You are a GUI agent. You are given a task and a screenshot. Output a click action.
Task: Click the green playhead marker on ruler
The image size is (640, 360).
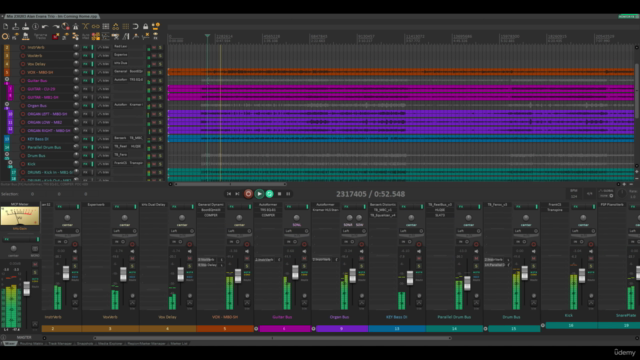(x=207, y=36)
